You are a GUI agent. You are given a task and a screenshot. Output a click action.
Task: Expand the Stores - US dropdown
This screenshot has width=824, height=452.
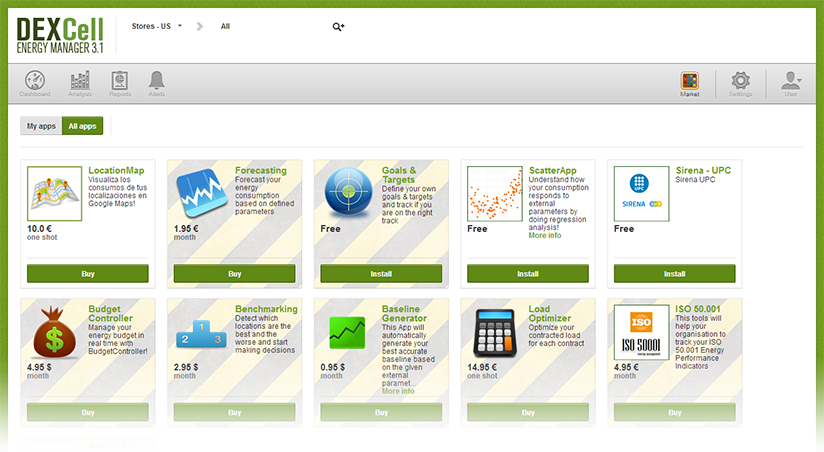[157, 26]
